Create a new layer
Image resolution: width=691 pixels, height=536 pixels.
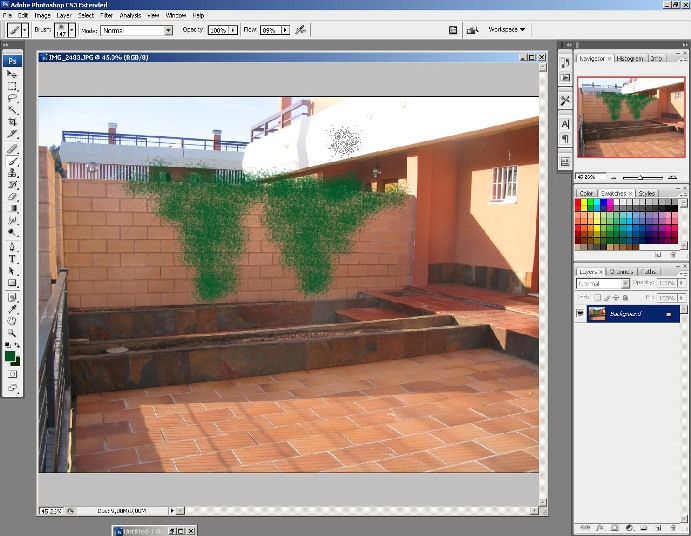click(x=658, y=527)
